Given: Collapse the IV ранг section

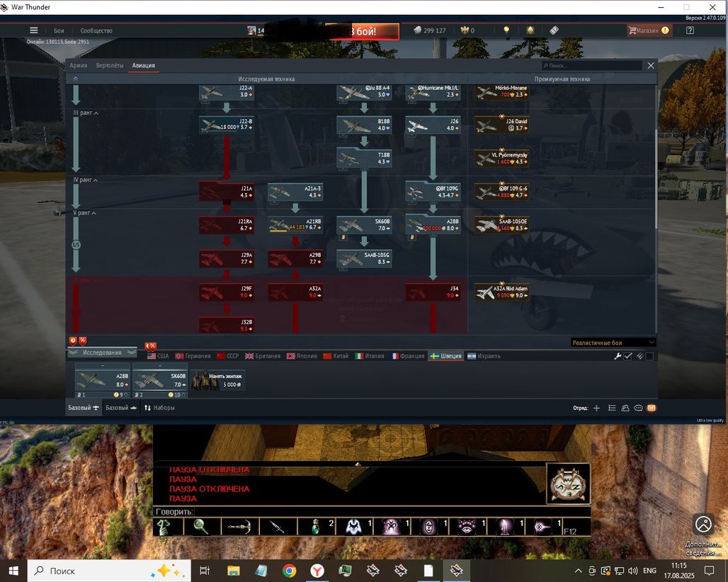Looking at the screenshot, I should pyautogui.click(x=86, y=180).
